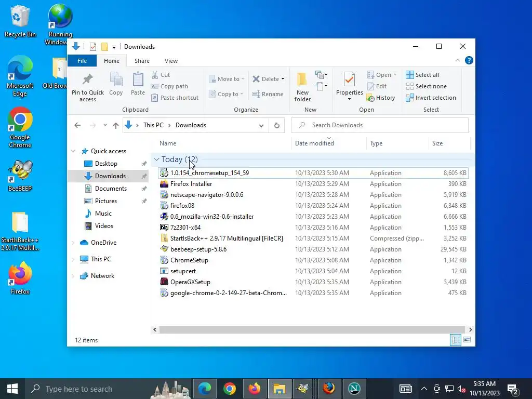The image size is (532, 399).
Task: Click the Back navigation arrow
Action: point(77,125)
